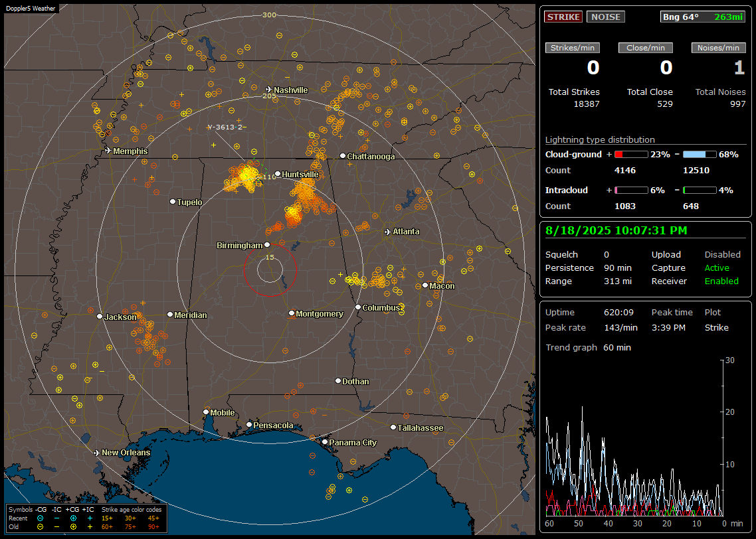The image size is (756, 539).
Task: Click the cloud-ground negative count 12510
Action: [x=696, y=171]
